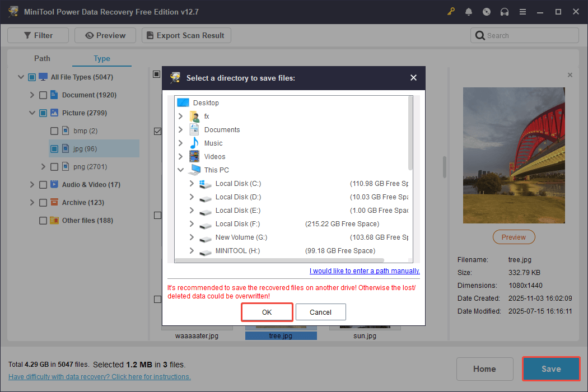588x392 pixels.
Task: Expand the png (2701) tree node
Action: [43, 166]
